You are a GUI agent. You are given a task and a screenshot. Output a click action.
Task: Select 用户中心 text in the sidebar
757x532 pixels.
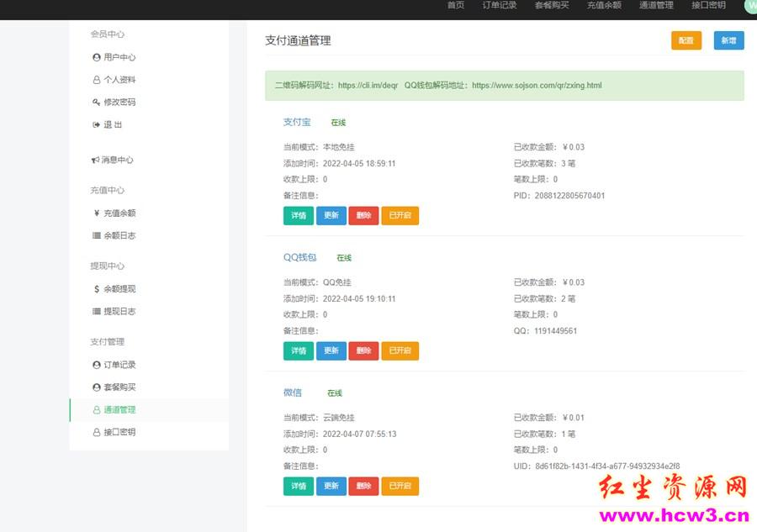(119, 57)
